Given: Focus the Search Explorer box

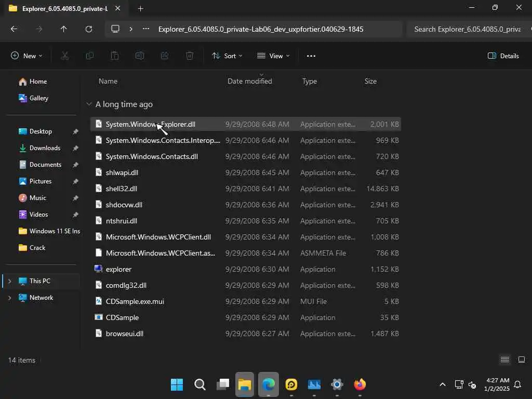Looking at the screenshot, I should pyautogui.click(x=468, y=29).
